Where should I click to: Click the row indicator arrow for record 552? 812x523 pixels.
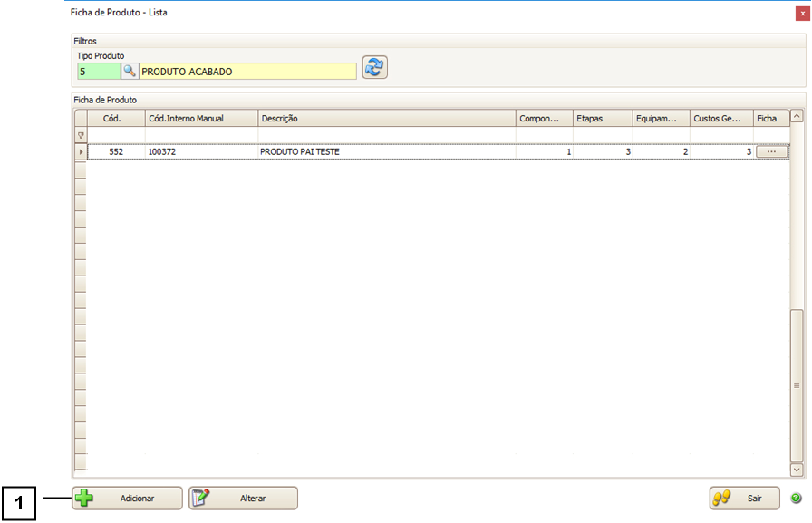pyautogui.click(x=81, y=152)
